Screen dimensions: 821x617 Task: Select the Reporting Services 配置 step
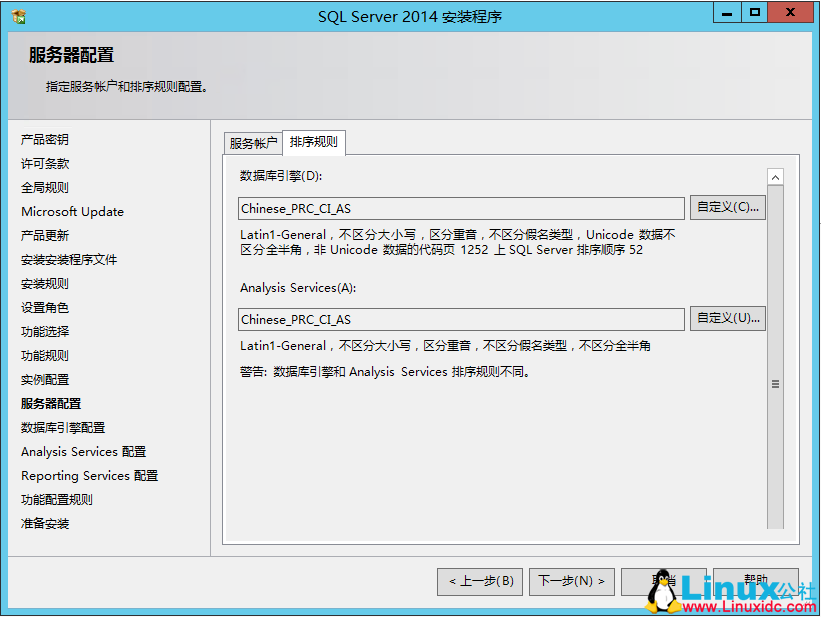click(x=88, y=475)
